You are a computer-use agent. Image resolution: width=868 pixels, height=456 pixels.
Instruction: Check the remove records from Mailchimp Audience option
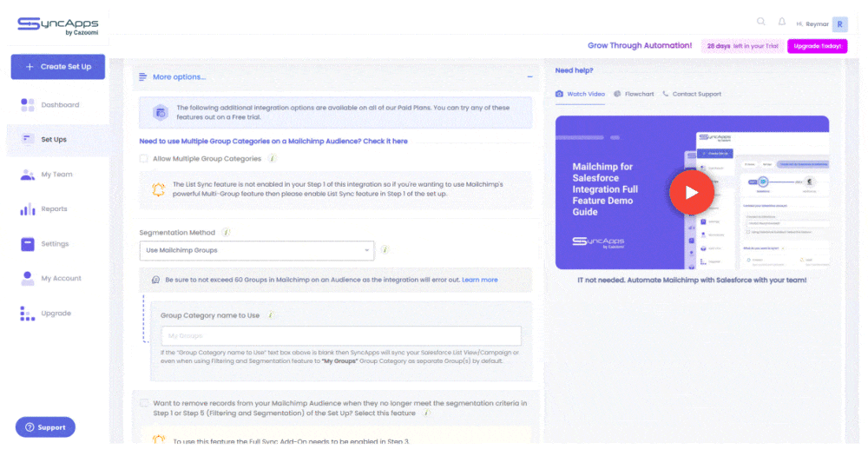(144, 403)
